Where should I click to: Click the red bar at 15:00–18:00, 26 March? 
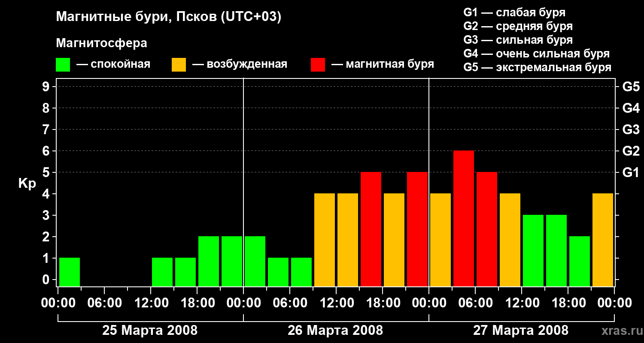[x=371, y=229]
